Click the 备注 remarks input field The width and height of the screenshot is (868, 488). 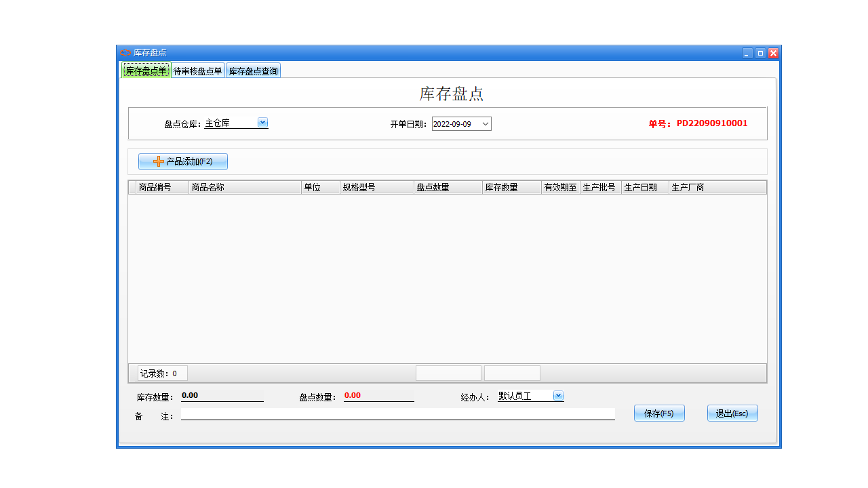(398, 414)
